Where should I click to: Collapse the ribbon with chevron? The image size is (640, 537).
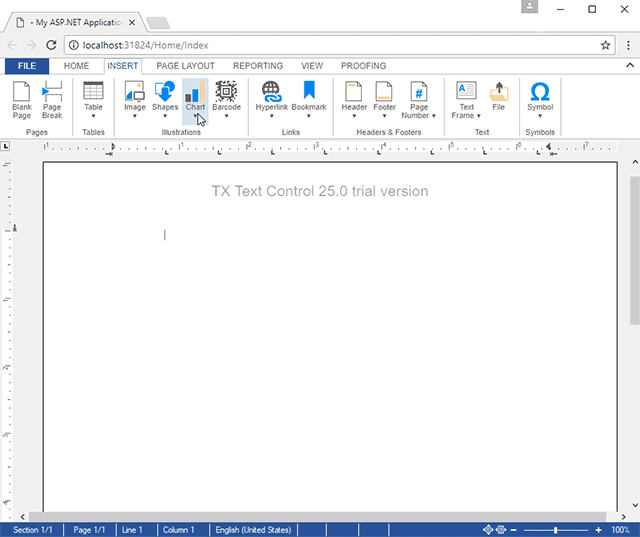click(630, 65)
